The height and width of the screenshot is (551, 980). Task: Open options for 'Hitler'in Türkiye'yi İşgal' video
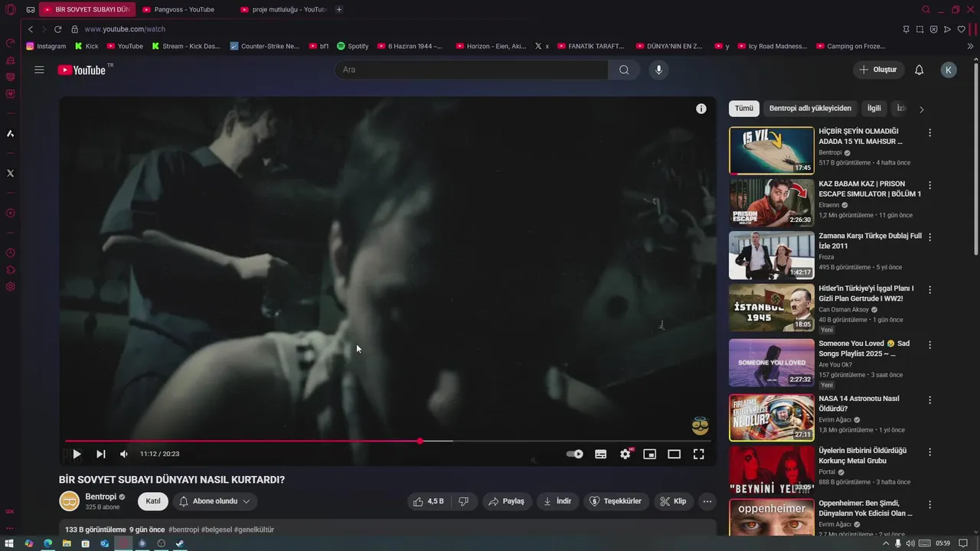929,290
